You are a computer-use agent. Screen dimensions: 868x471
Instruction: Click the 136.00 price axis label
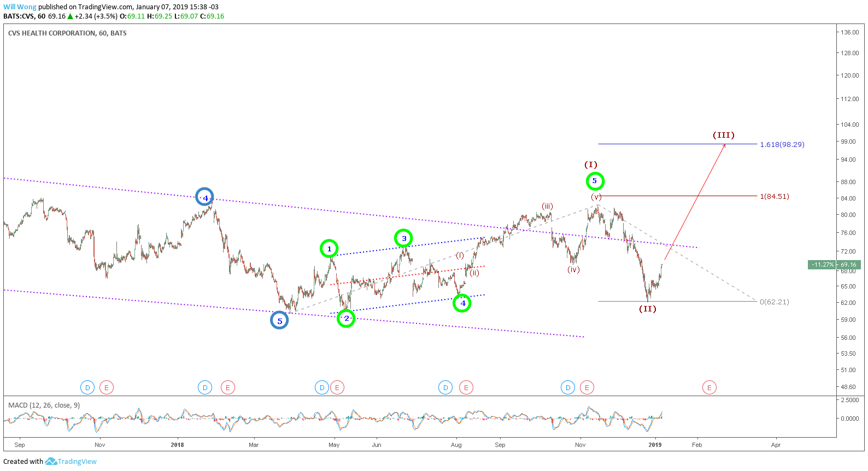point(850,32)
